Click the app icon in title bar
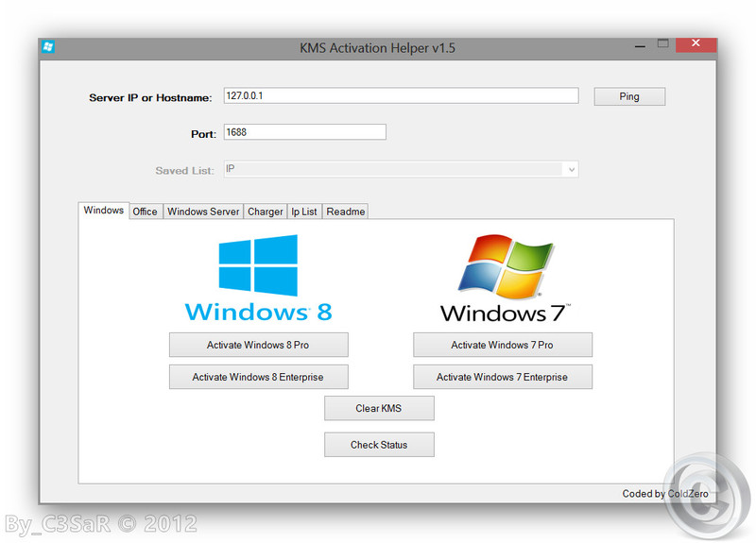 click(48, 47)
